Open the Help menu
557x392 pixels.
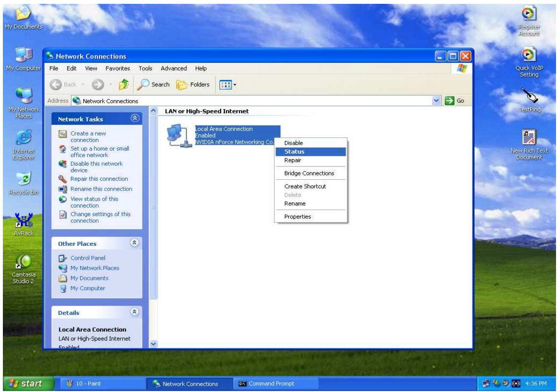201,69
